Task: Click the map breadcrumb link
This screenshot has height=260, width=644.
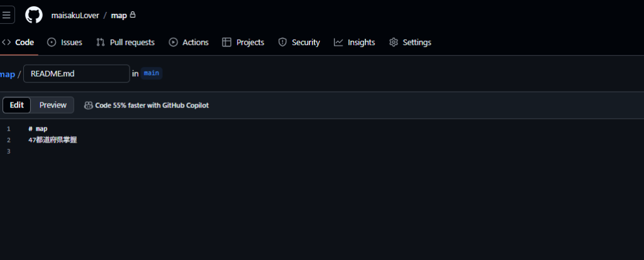Action: (x=8, y=74)
